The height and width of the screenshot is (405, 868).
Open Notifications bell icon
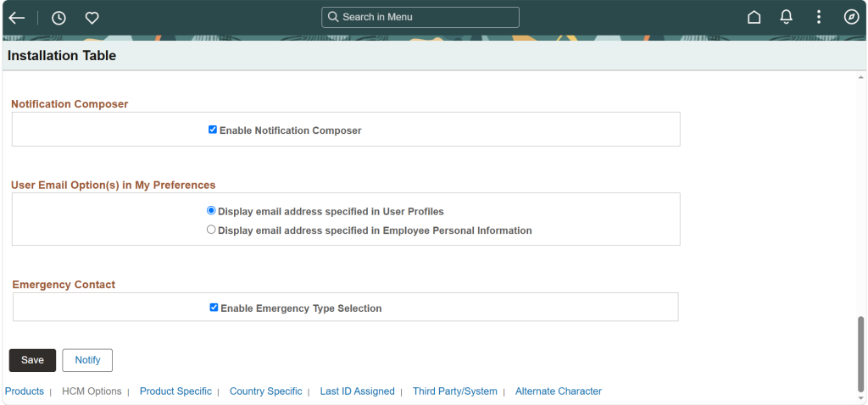[786, 17]
